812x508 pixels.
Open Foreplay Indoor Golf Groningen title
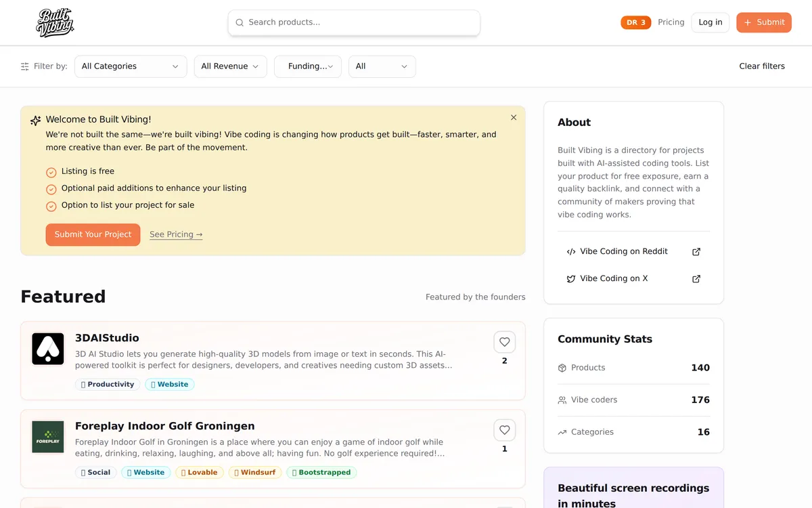(x=165, y=426)
